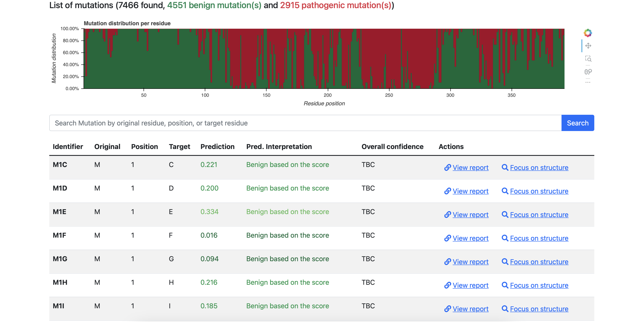
Task: Click magnifier icon in M1C row
Action: pyautogui.click(x=505, y=168)
